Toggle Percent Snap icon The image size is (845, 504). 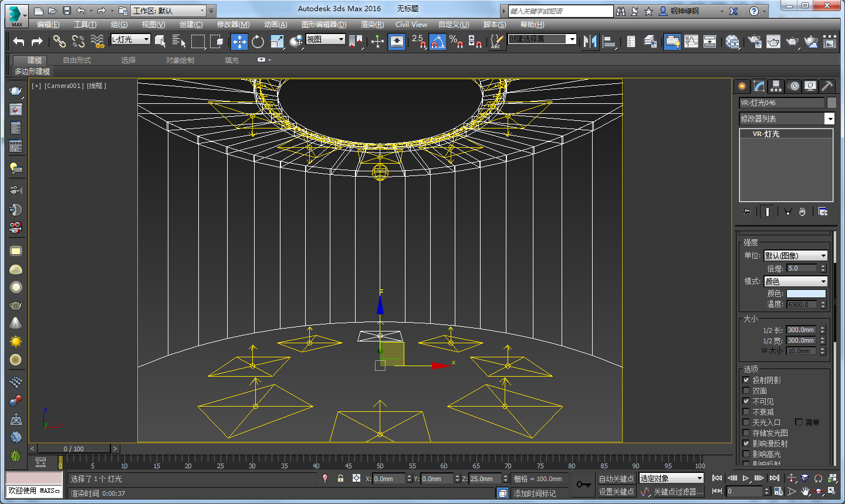[456, 41]
